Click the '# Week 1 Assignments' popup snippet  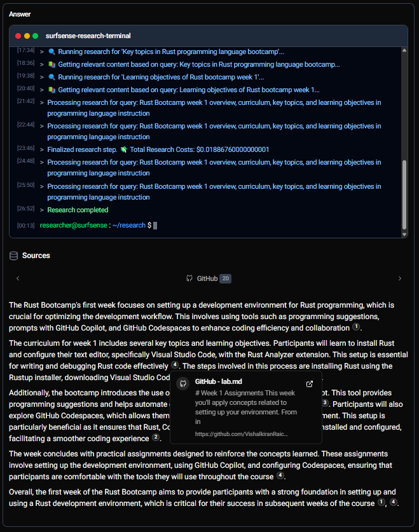246,407
